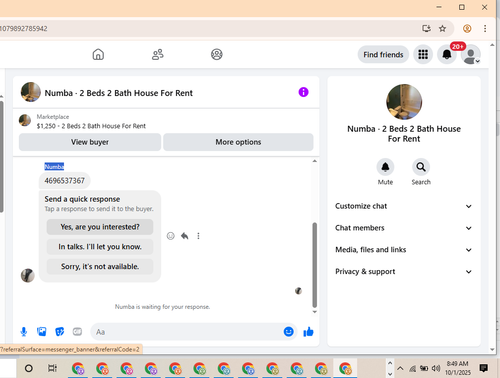Expand Media, files and links section
This screenshot has width=500, height=378.
(404, 250)
